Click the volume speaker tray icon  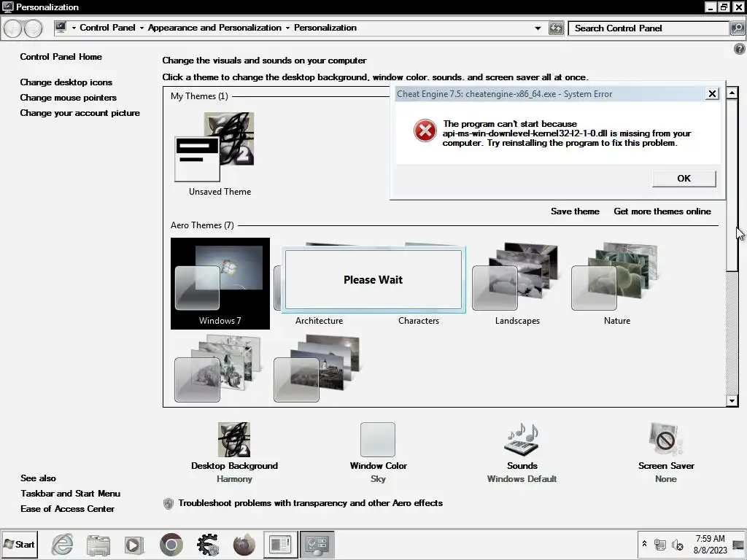(677, 544)
